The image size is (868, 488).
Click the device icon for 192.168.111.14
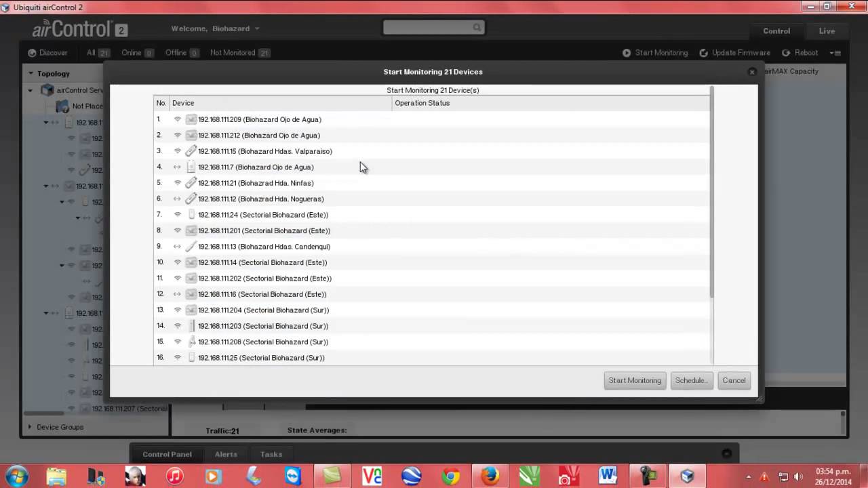tap(191, 262)
